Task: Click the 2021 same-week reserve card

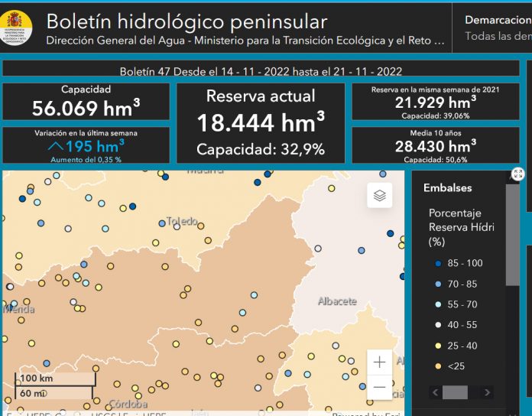Action: pyautogui.click(x=436, y=102)
